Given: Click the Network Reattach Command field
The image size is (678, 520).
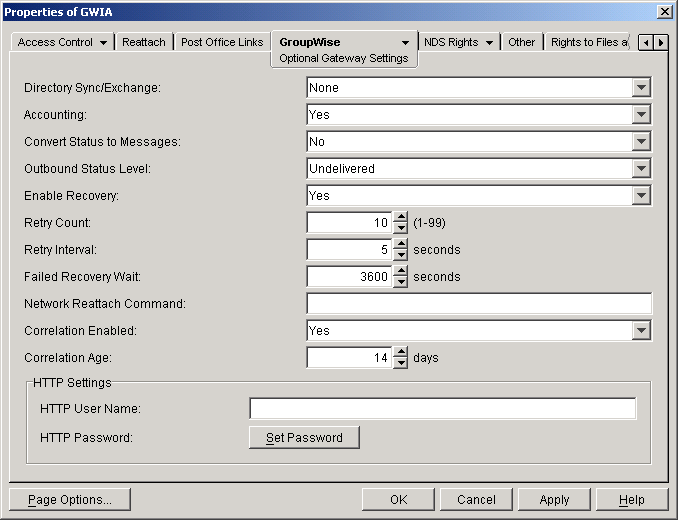Looking at the screenshot, I should click(x=479, y=303).
